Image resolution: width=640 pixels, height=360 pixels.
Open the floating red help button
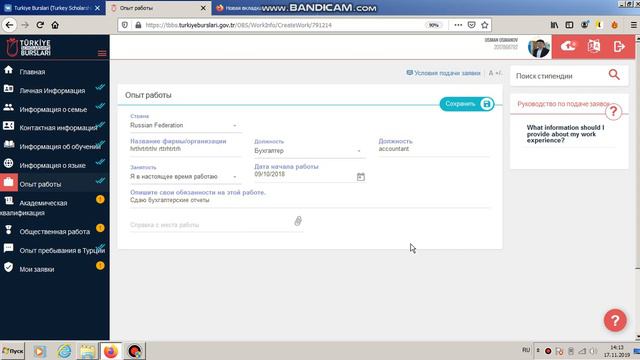pos(615,320)
